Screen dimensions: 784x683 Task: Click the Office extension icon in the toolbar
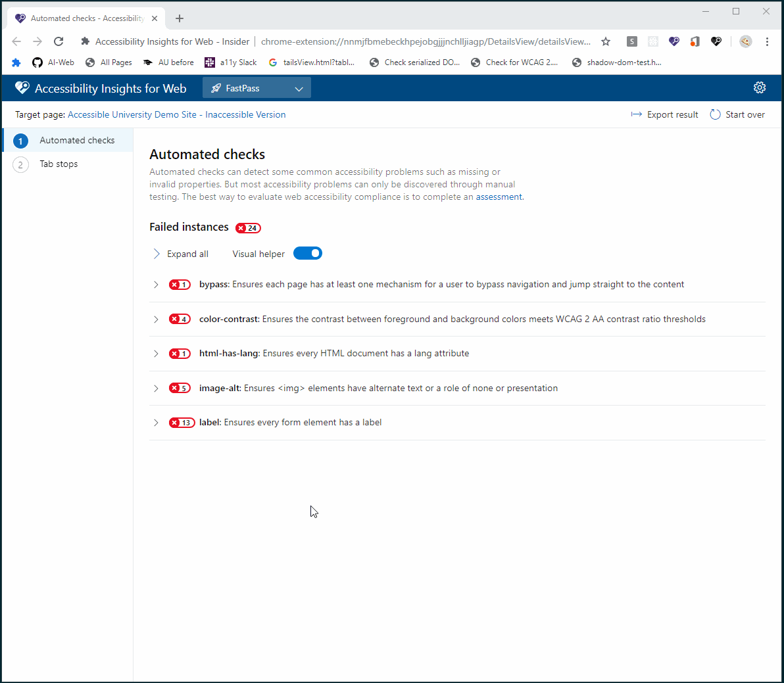click(x=695, y=41)
